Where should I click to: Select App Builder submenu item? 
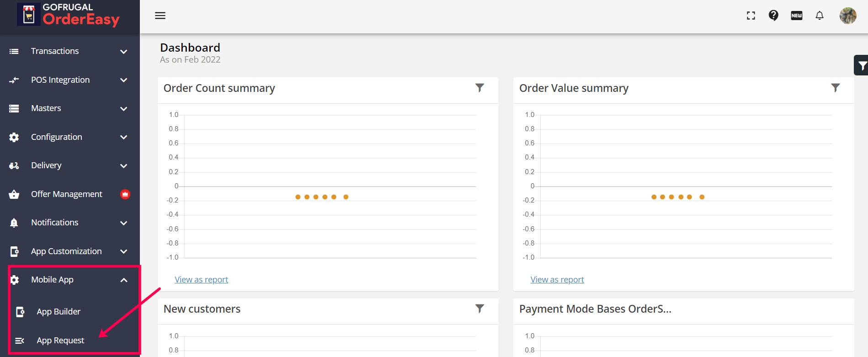coord(59,312)
